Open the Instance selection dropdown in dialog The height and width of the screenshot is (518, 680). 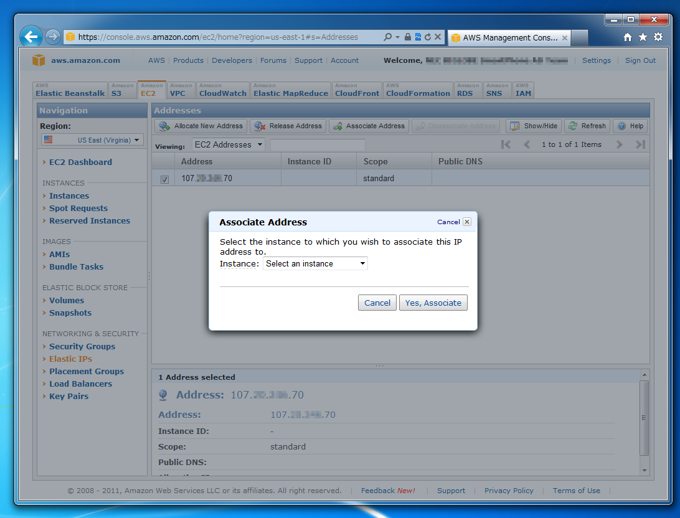pyautogui.click(x=315, y=263)
